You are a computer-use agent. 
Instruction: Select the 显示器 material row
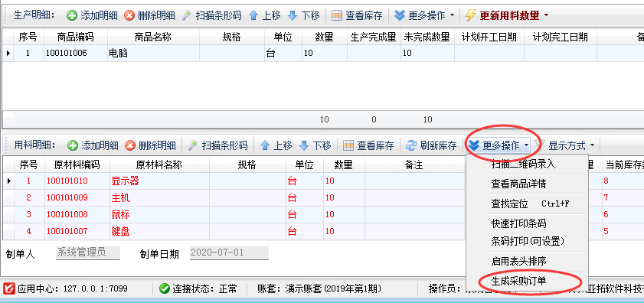(234, 181)
